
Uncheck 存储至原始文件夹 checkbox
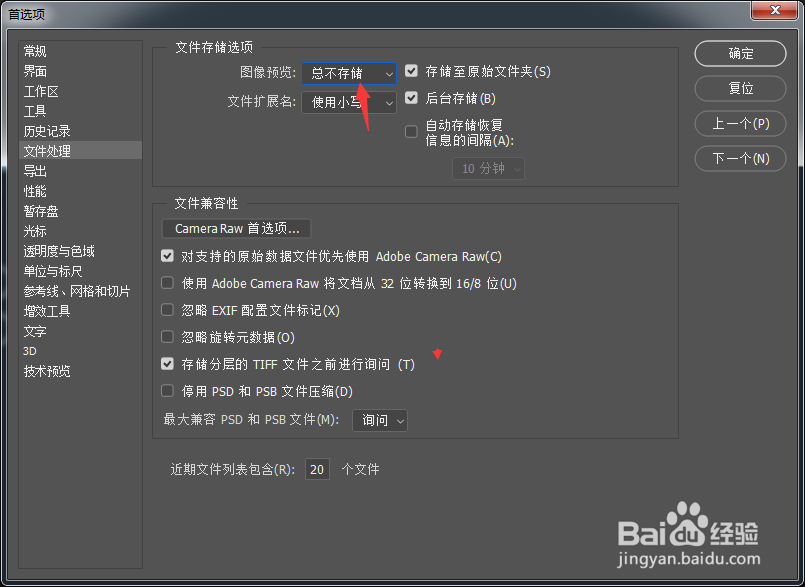(411, 70)
